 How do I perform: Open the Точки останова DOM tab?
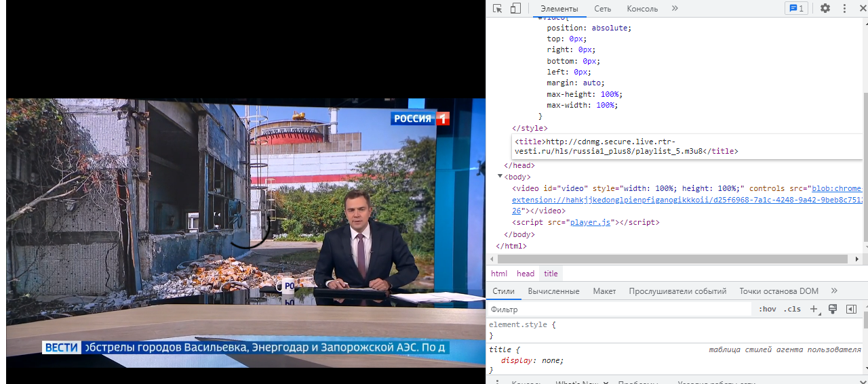[778, 291]
